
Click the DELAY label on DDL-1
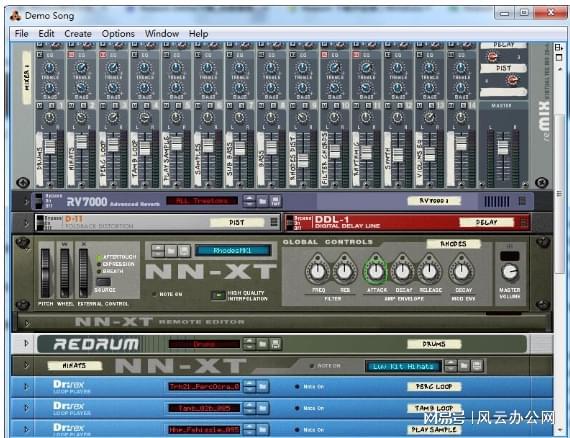pyautogui.click(x=487, y=222)
